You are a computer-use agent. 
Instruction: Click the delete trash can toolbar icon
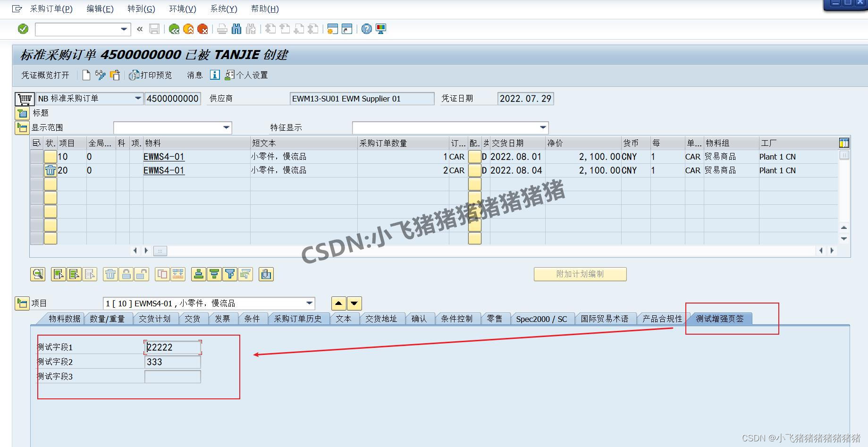tap(110, 274)
